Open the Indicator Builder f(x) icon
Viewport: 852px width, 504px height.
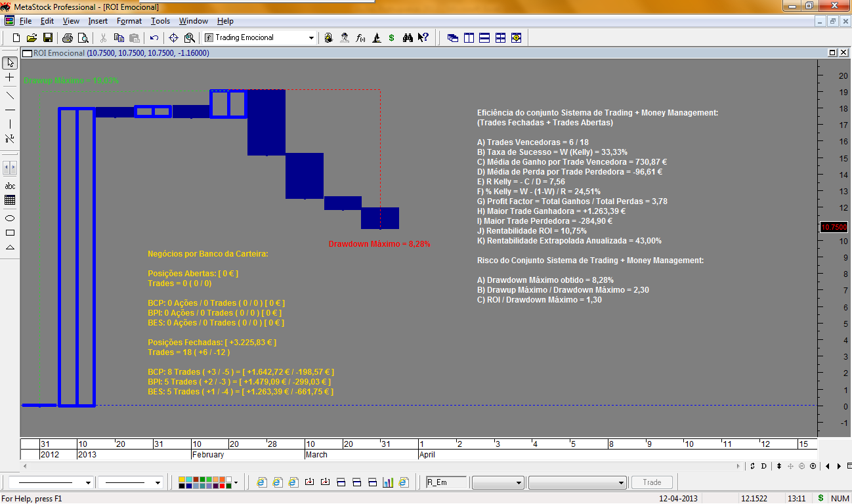point(360,38)
